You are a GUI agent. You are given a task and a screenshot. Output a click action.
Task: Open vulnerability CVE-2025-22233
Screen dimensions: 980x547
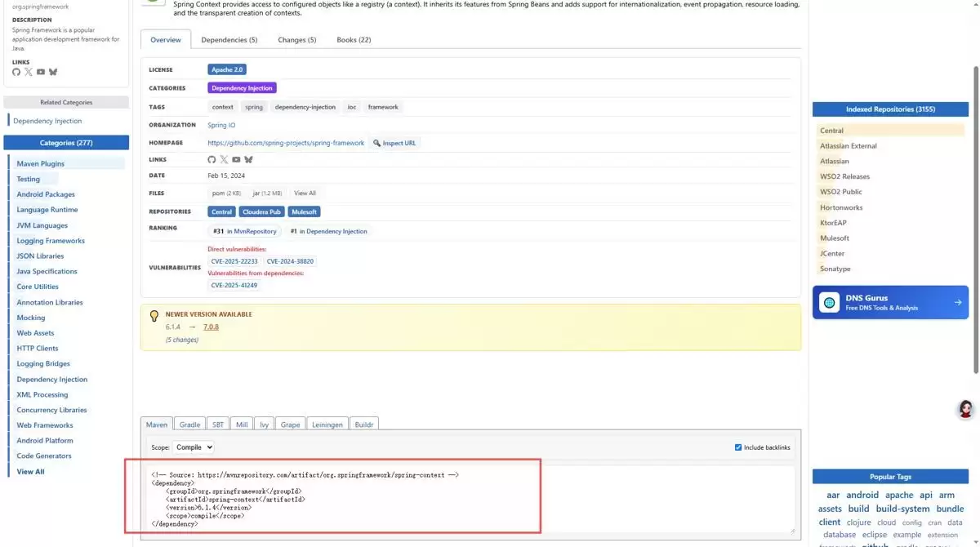234,261
